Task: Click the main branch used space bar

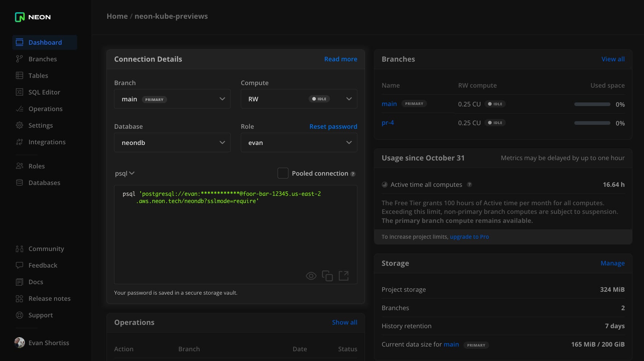Action: 592,105
